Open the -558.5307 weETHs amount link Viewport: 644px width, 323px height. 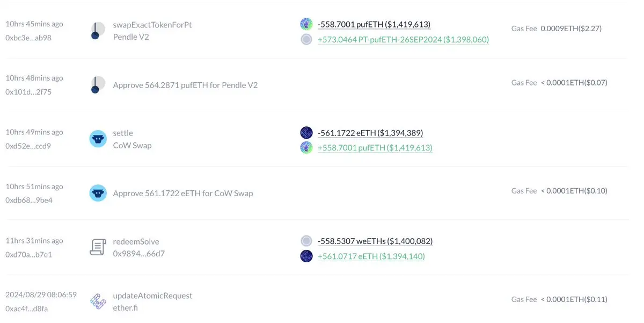(375, 241)
